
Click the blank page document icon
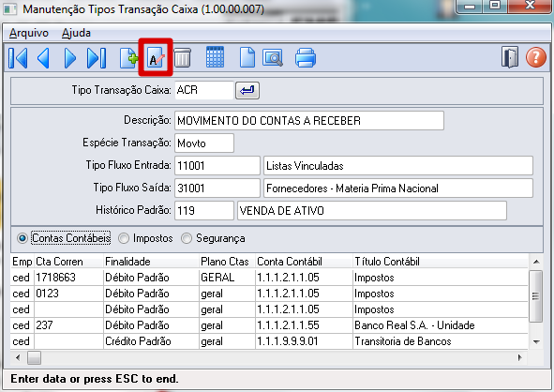pos(247,57)
